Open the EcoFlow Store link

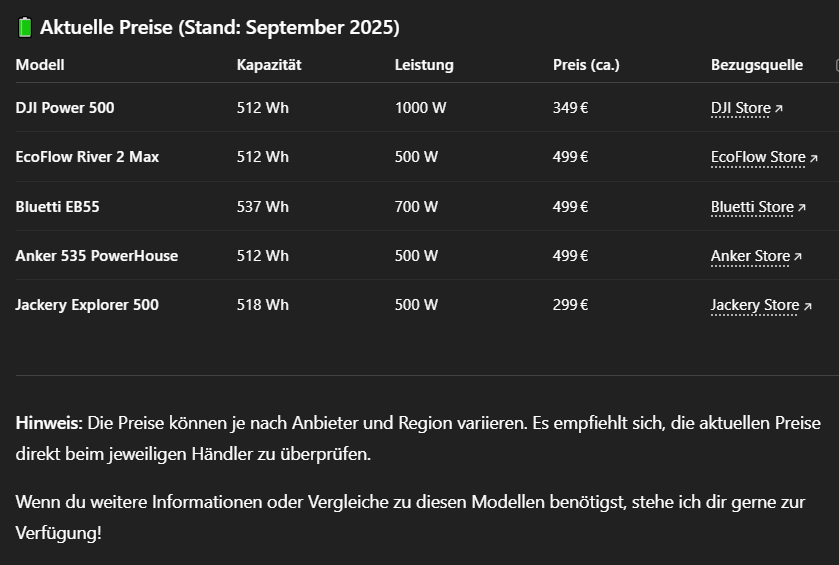point(757,157)
